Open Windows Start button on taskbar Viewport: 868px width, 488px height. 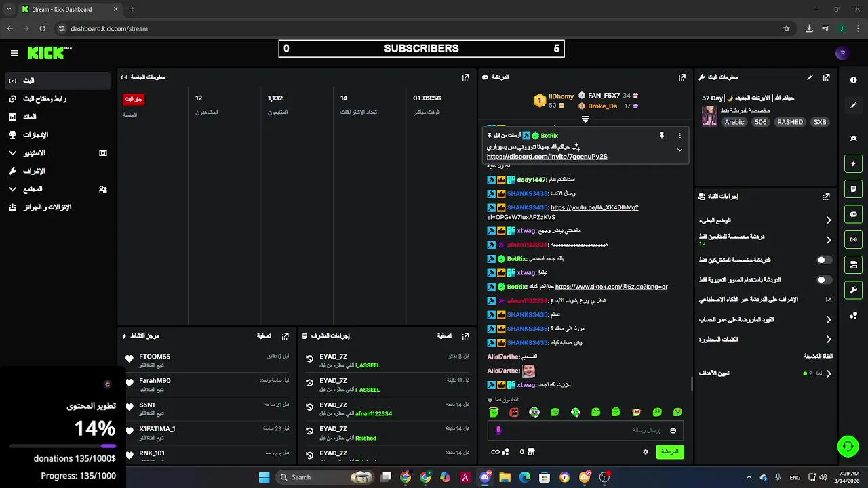pyautogui.click(x=264, y=477)
